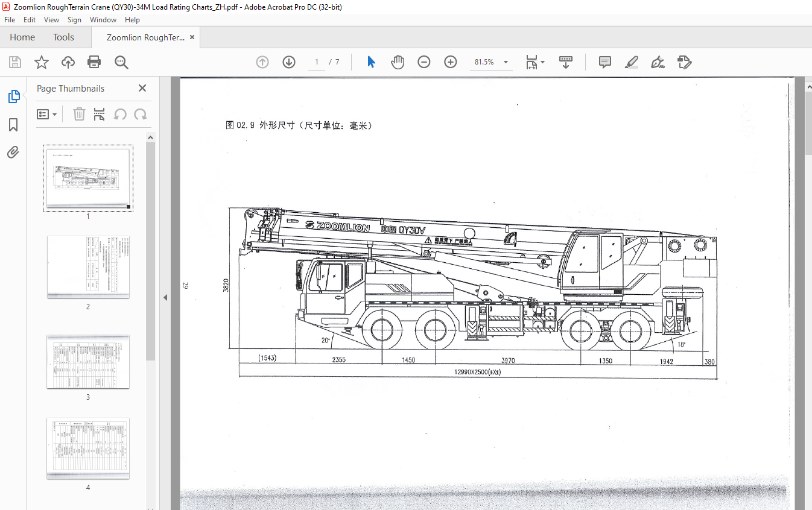The image size is (812, 510).
Task: Open the fit page options icon
Action: click(x=534, y=62)
